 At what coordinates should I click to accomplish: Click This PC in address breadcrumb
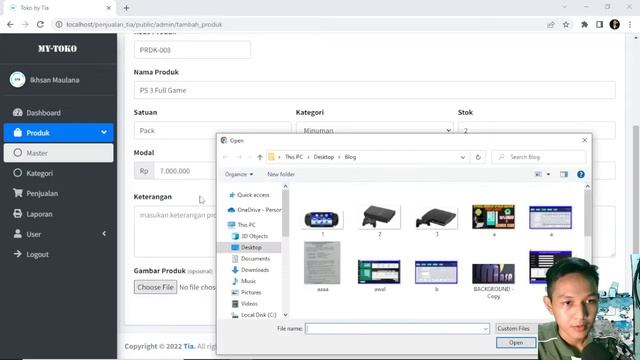294,157
